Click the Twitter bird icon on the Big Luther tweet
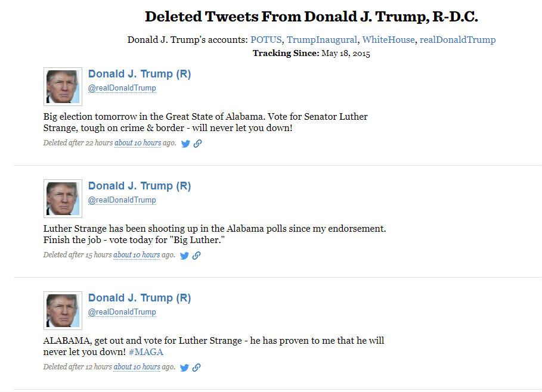This screenshot has width=542, height=392. tap(185, 255)
